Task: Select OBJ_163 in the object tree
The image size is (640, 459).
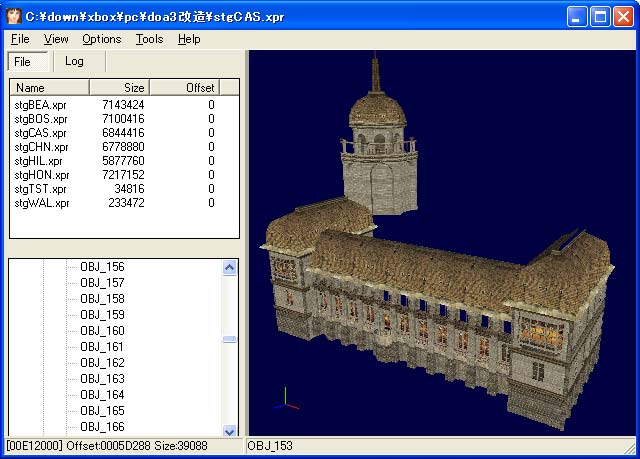Action: pyautogui.click(x=102, y=379)
